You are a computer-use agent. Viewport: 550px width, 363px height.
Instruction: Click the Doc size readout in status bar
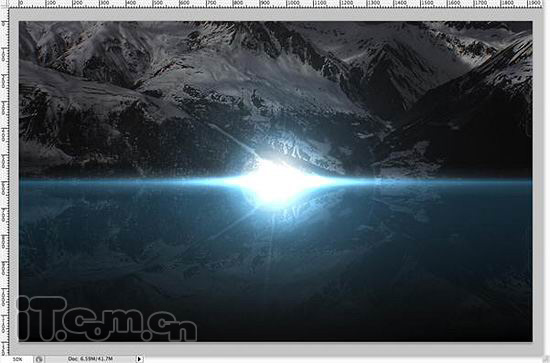tap(90, 359)
